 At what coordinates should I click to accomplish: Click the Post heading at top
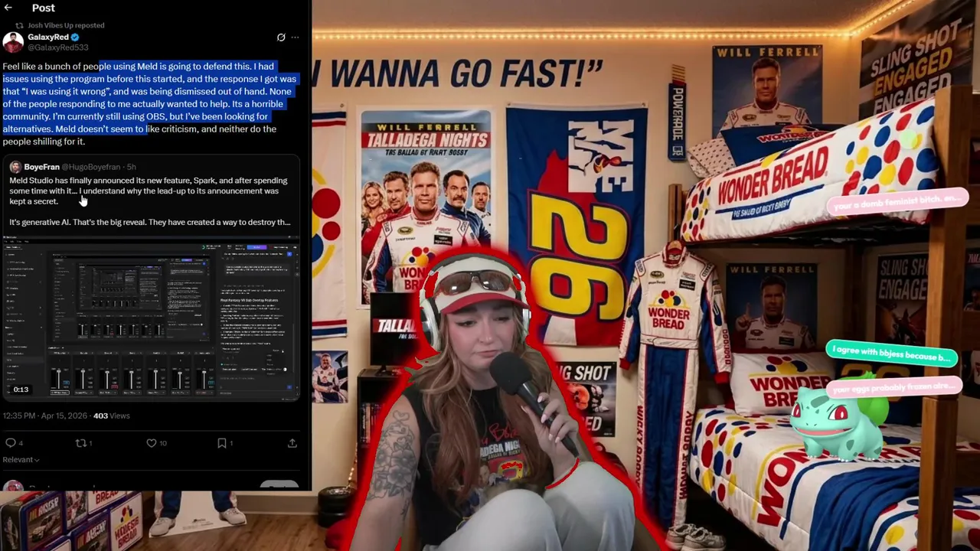(44, 8)
